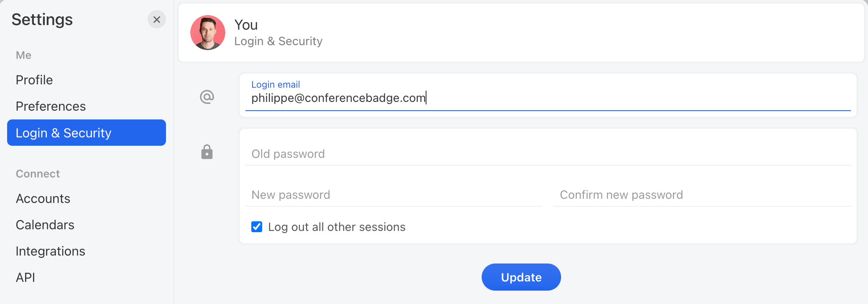Image resolution: width=868 pixels, height=304 pixels.
Task: Click the Connect section heading
Action: [38, 174]
